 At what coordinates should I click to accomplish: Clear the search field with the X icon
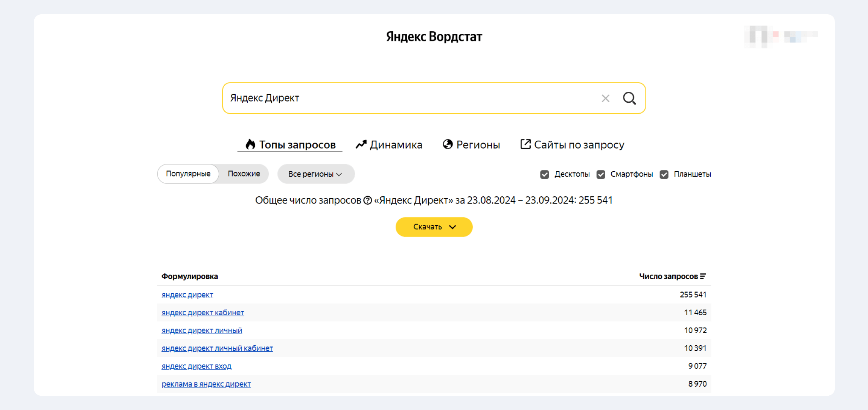click(605, 98)
